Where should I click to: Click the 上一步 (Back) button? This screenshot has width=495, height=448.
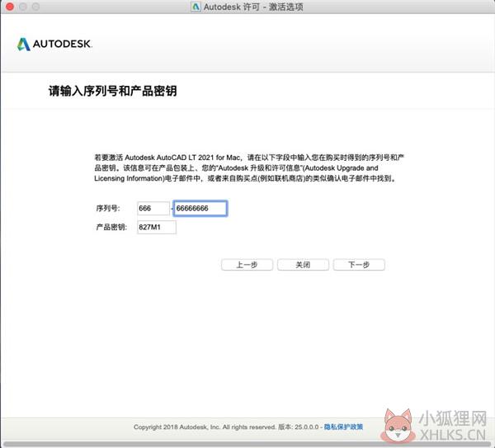247,265
